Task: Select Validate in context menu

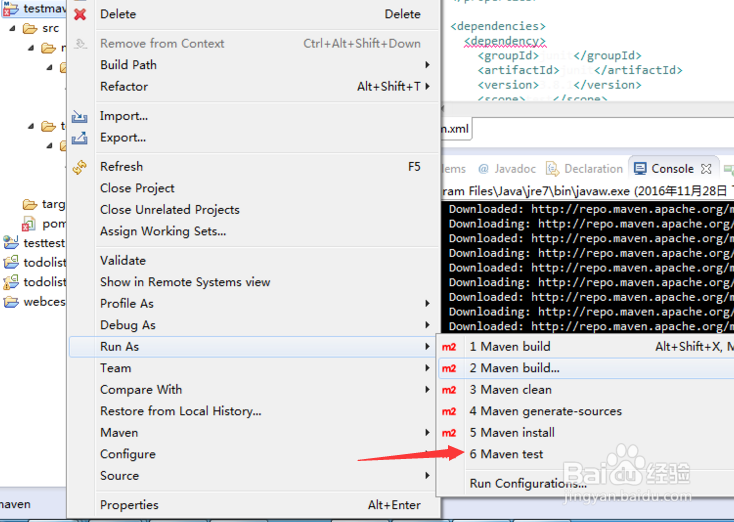Action: pos(253,260)
